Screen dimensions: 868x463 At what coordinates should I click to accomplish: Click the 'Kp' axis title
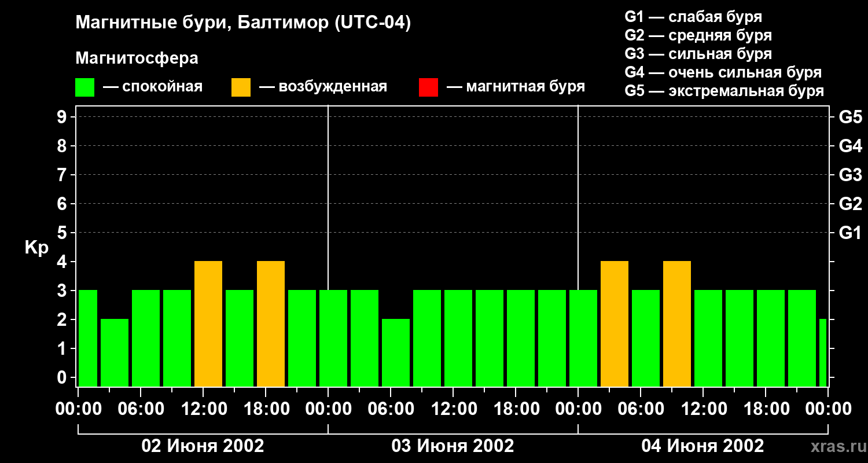point(36,248)
